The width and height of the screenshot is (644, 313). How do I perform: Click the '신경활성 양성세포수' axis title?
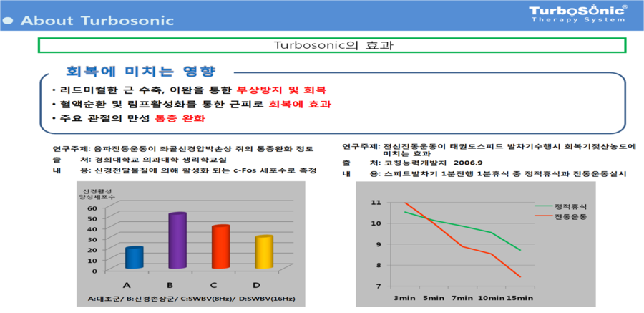pos(97,194)
